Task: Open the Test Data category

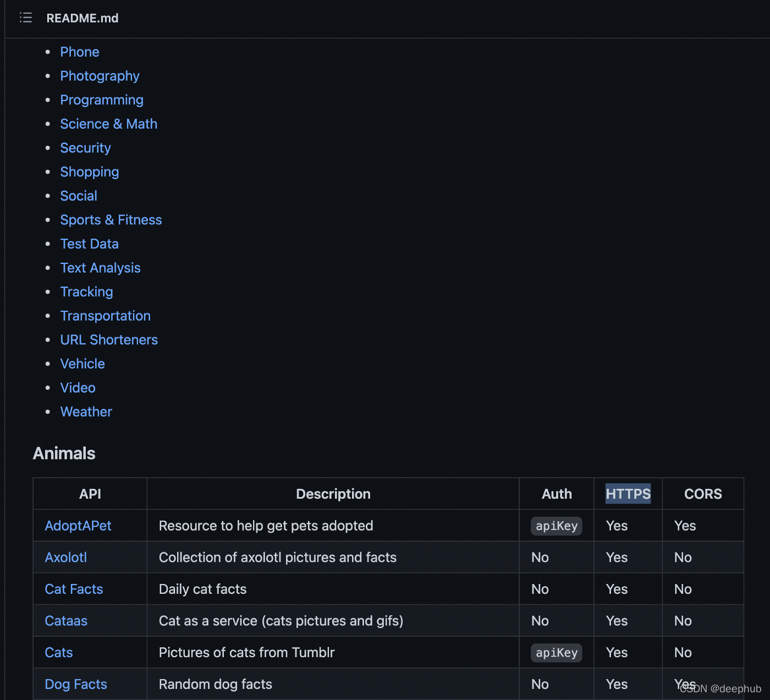Action: pyautogui.click(x=89, y=244)
